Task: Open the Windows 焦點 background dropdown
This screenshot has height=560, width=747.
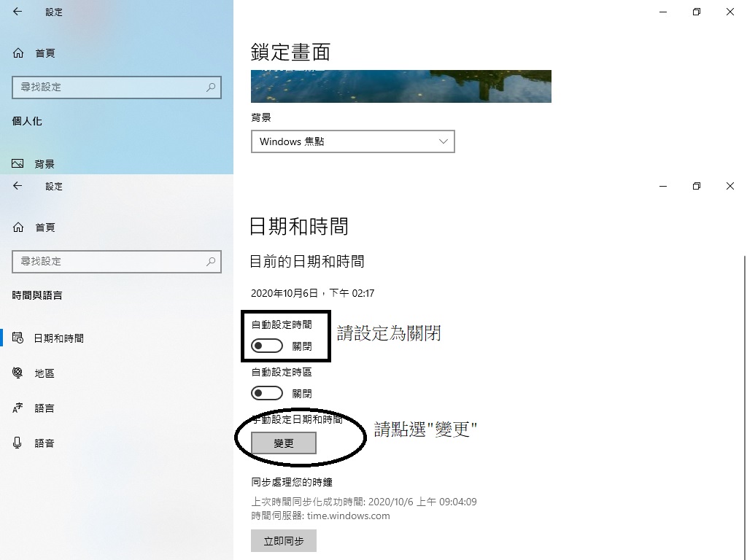Action: [353, 141]
